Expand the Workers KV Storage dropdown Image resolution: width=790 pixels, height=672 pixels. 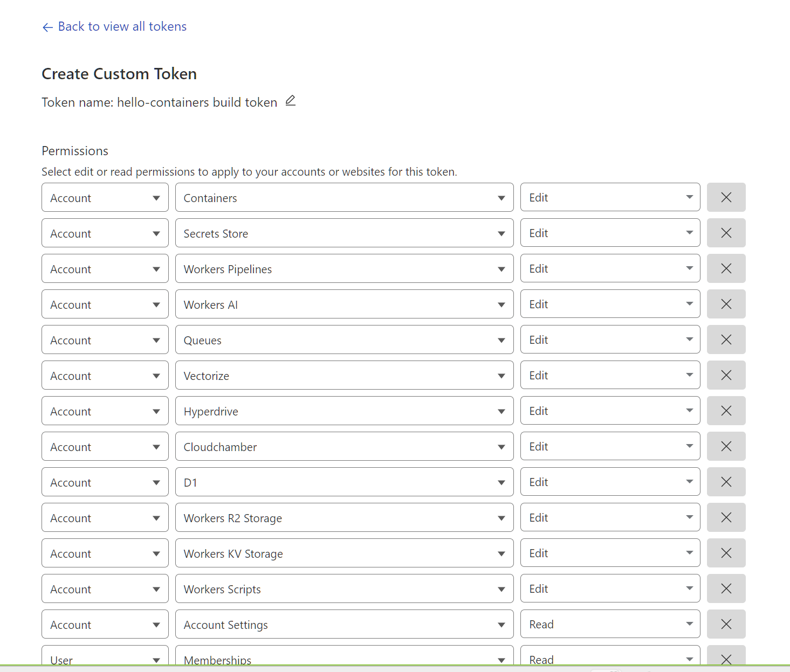(x=344, y=553)
